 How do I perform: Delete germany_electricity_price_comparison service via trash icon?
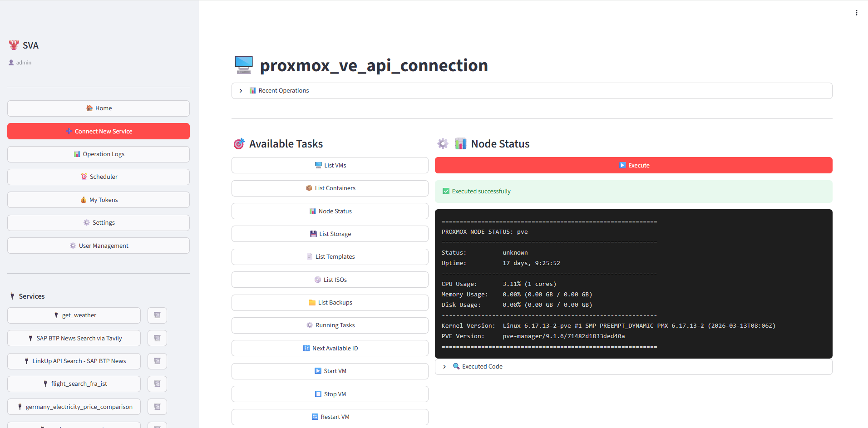coord(157,407)
